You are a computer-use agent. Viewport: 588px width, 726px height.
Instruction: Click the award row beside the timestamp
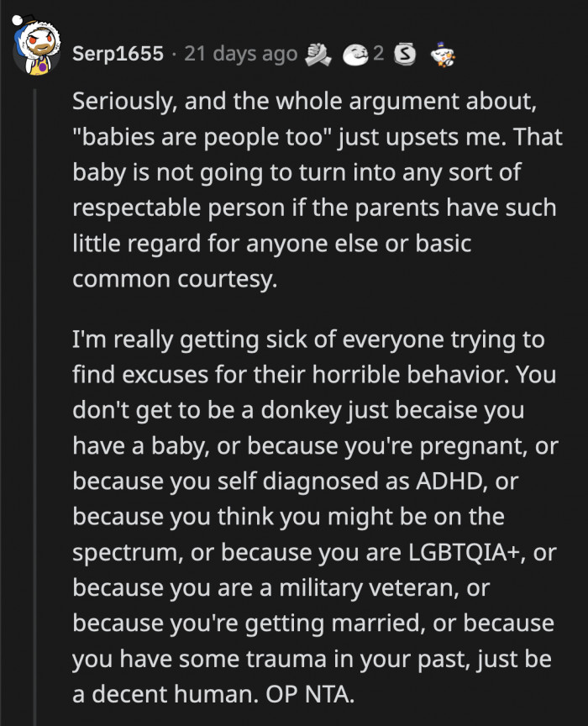point(378,54)
